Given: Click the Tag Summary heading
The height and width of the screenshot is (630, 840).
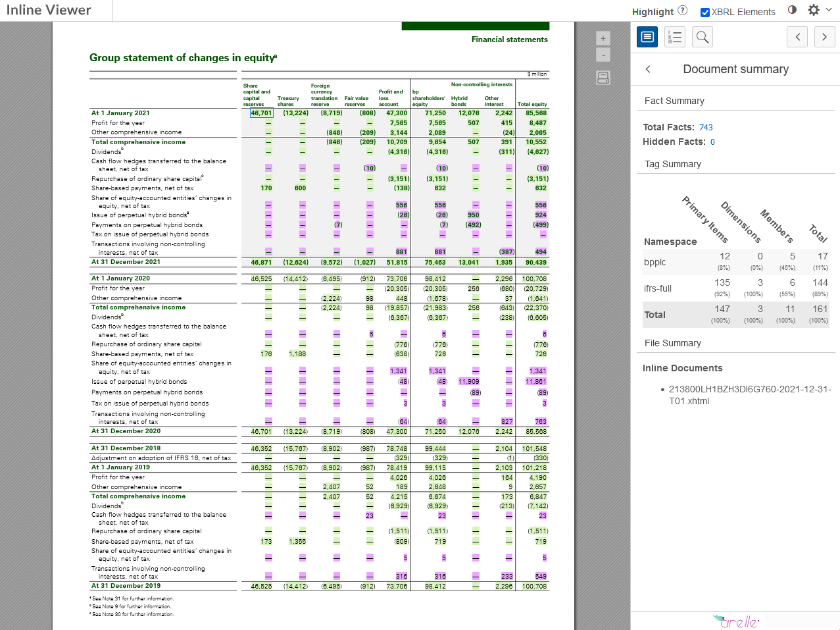Looking at the screenshot, I should 673,164.
